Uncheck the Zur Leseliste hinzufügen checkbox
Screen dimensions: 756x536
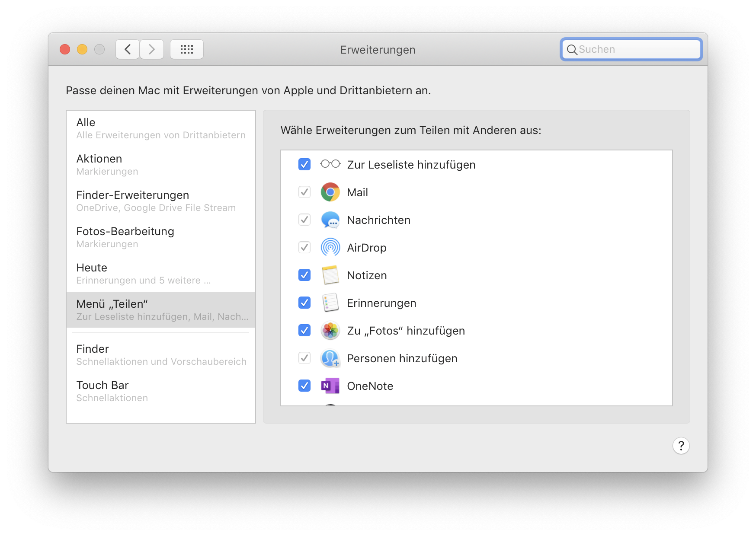click(304, 164)
